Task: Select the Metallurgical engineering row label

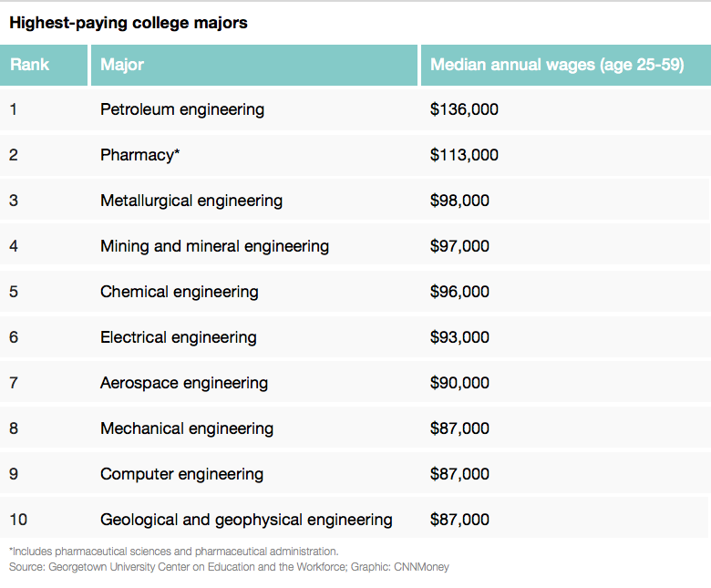Action: tap(191, 201)
